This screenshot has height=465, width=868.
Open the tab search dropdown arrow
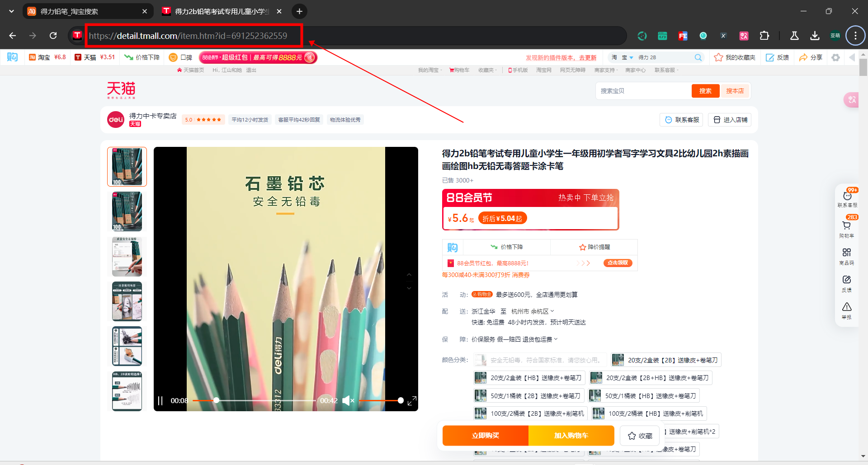pos(11,11)
